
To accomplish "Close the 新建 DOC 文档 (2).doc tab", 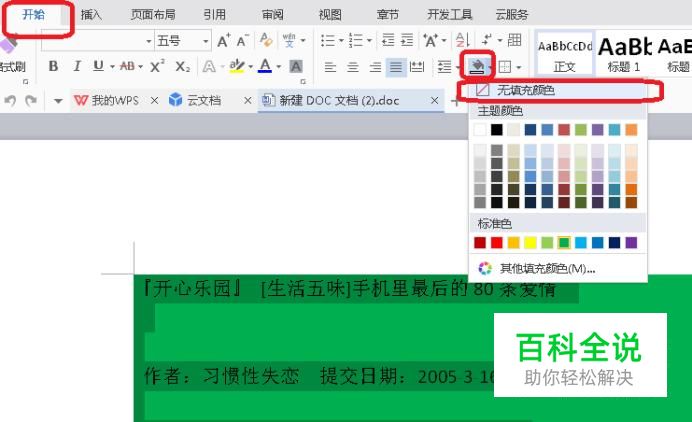I will tap(434, 101).
